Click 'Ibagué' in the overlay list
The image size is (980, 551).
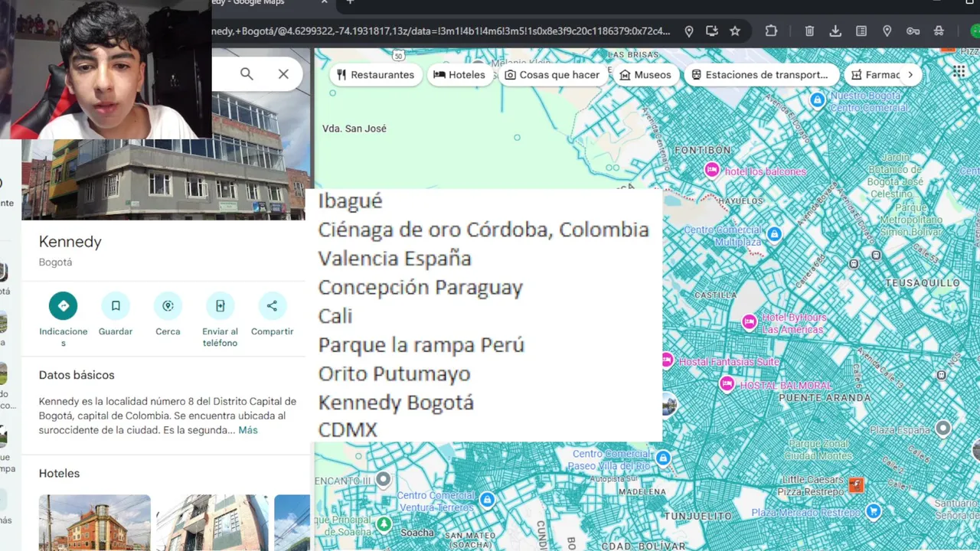click(x=350, y=201)
